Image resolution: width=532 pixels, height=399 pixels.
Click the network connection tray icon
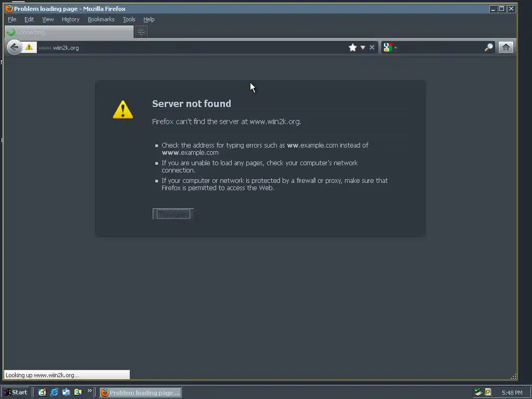(x=478, y=392)
